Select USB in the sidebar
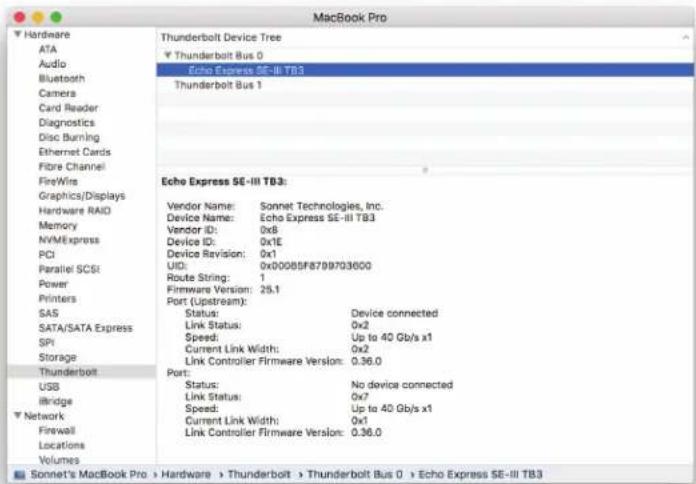Viewport: 696px width, 484px height. point(49,386)
